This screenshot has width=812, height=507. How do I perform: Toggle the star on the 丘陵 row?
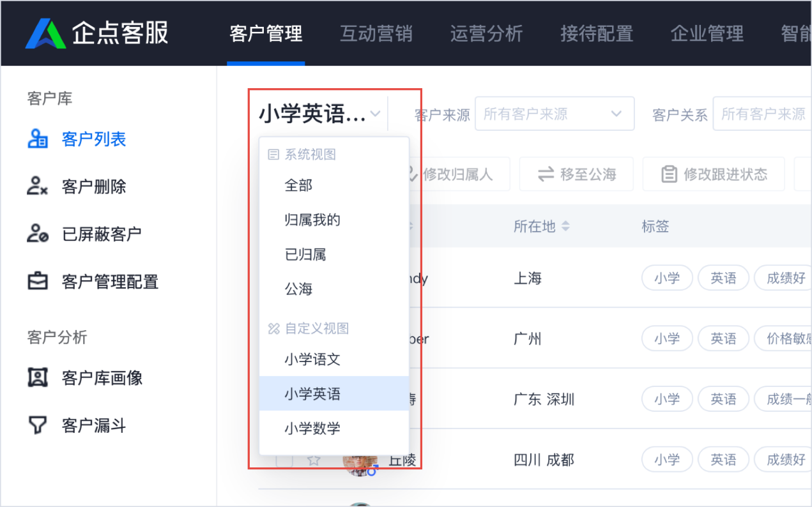(313, 460)
